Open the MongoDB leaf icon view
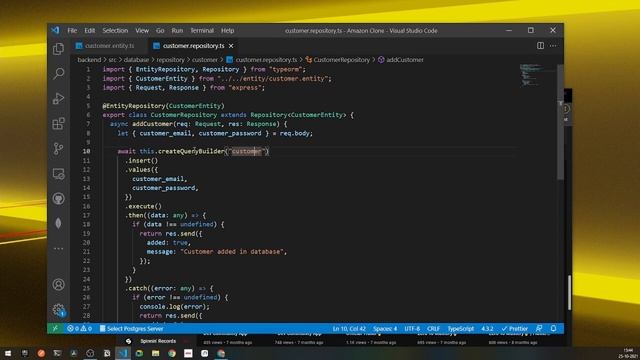The height and width of the screenshot is (360, 640). pyautogui.click(x=58, y=223)
